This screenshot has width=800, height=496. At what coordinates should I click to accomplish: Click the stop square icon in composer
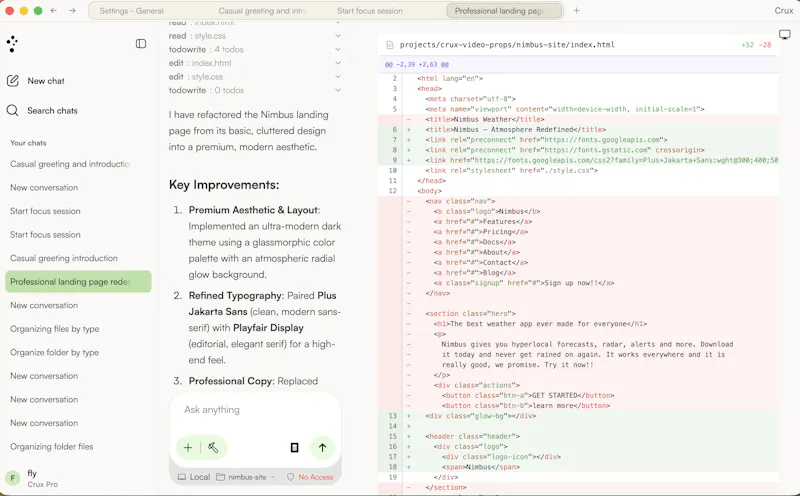[294, 448]
